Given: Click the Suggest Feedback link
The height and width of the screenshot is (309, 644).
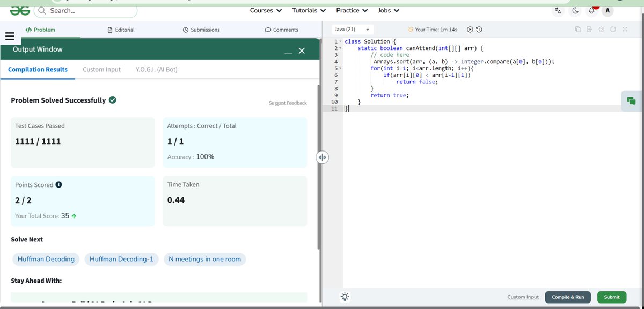Looking at the screenshot, I should [x=288, y=103].
